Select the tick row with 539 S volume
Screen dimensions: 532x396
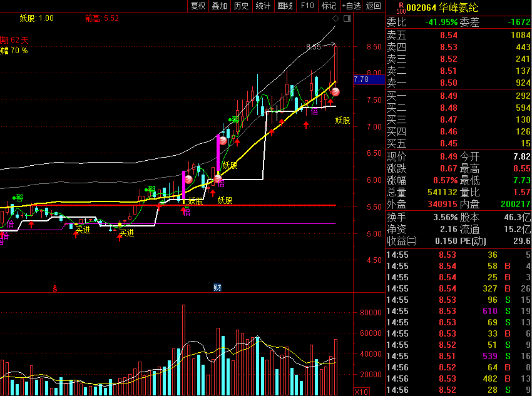(x=459, y=357)
